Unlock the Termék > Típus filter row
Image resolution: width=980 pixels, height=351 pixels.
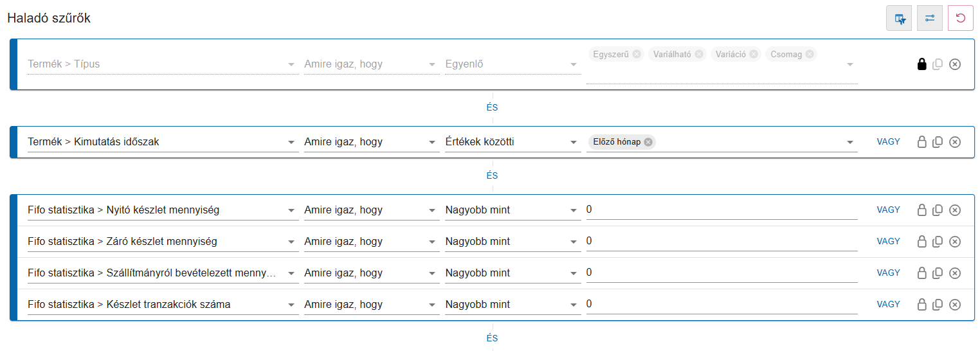pyautogui.click(x=921, y=64)
